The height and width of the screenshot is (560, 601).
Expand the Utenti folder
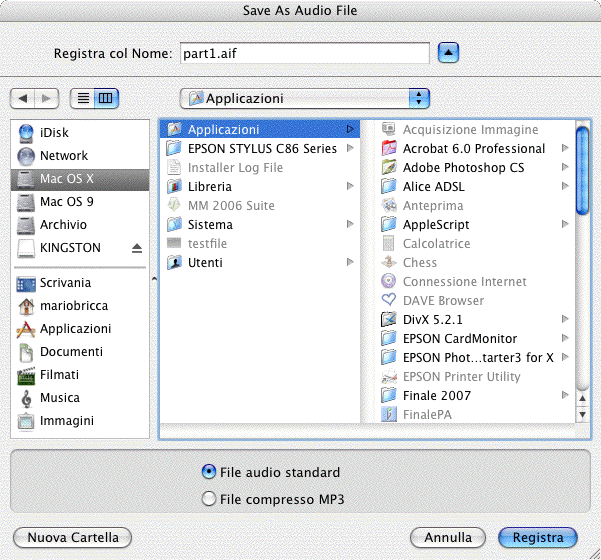click(x=350, y=263)
